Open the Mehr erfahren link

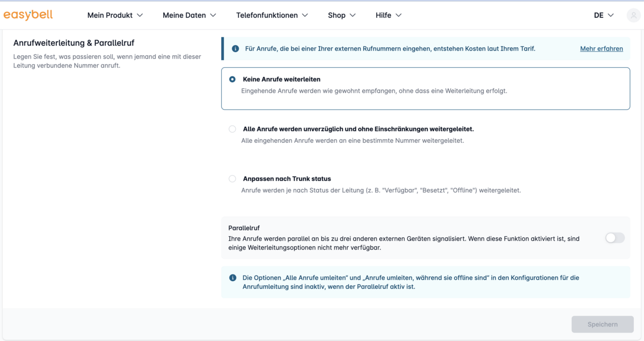[x=602, y=48]
